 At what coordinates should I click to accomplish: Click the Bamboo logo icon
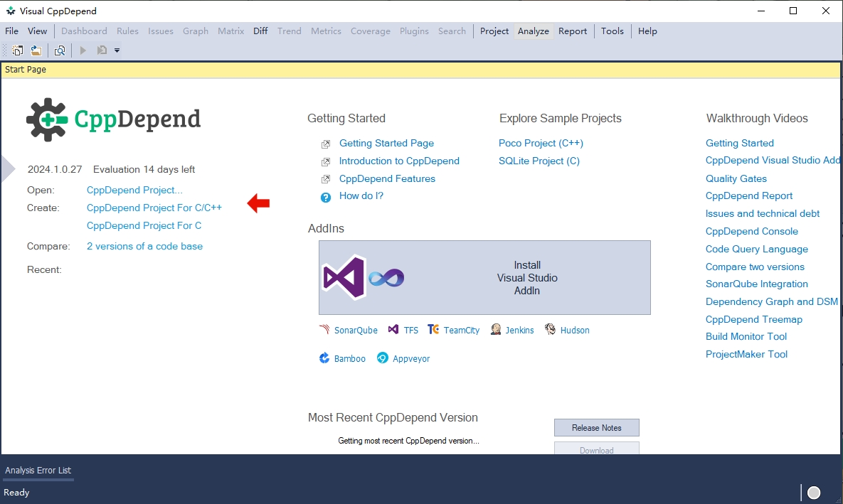[324, 358]
